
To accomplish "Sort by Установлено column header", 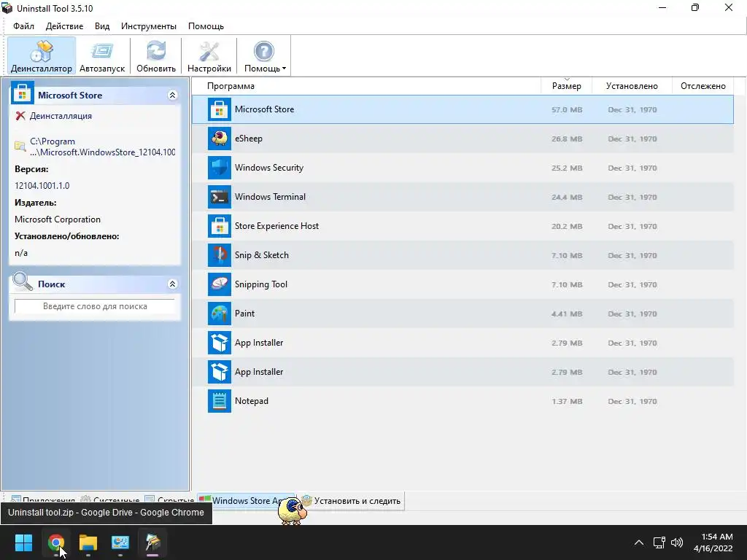I will pyautogui.click(x=632, y=86).
